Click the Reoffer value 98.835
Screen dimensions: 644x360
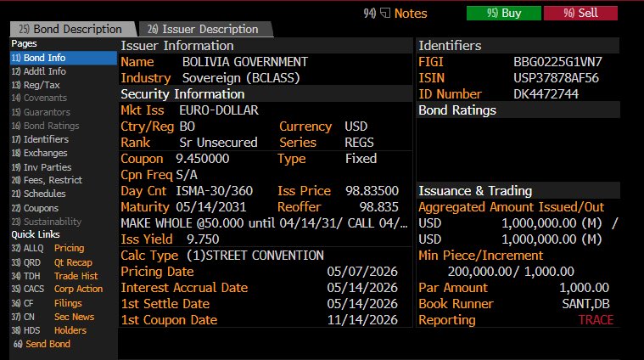[379, 207]
